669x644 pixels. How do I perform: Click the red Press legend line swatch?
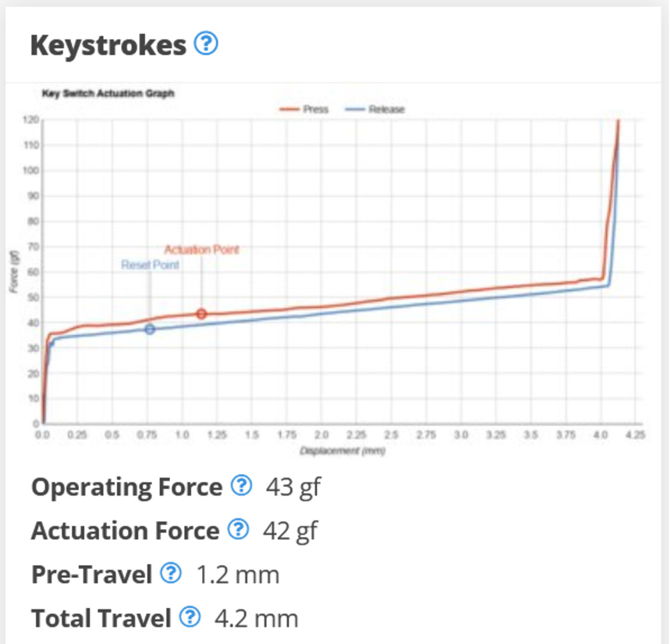(289, 109)
